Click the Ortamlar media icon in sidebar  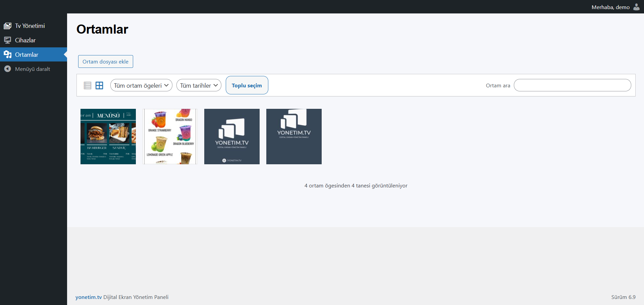click(x=7, y=54)
